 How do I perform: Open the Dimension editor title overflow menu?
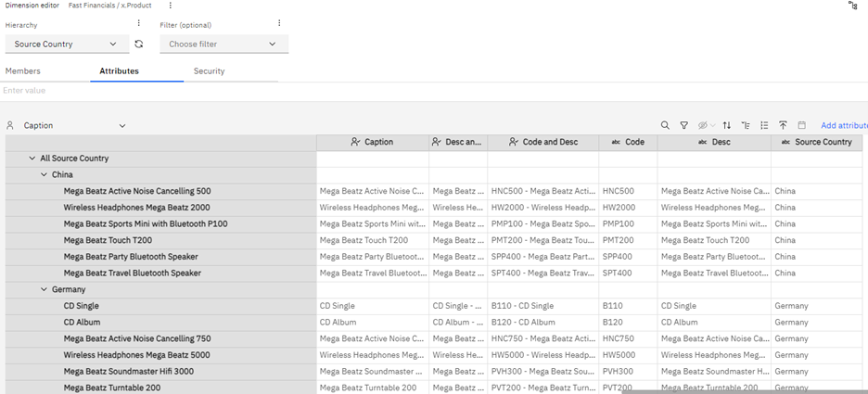coord(170,6)
